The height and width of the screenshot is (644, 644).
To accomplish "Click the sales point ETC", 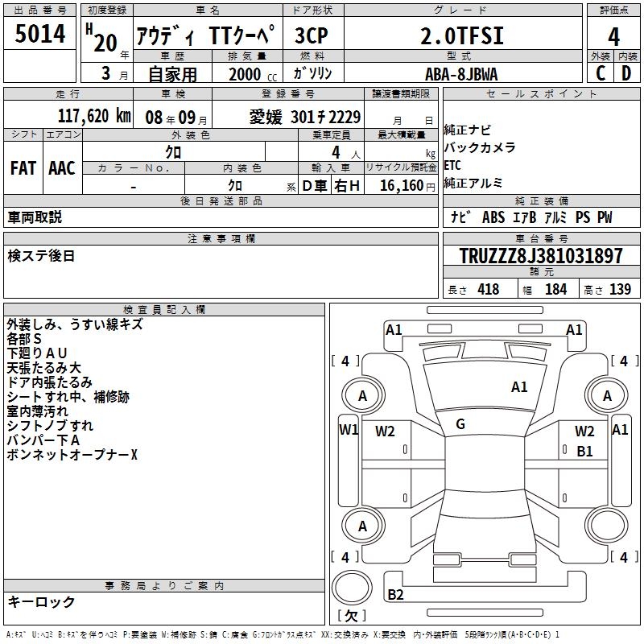I will pos(452,165).
